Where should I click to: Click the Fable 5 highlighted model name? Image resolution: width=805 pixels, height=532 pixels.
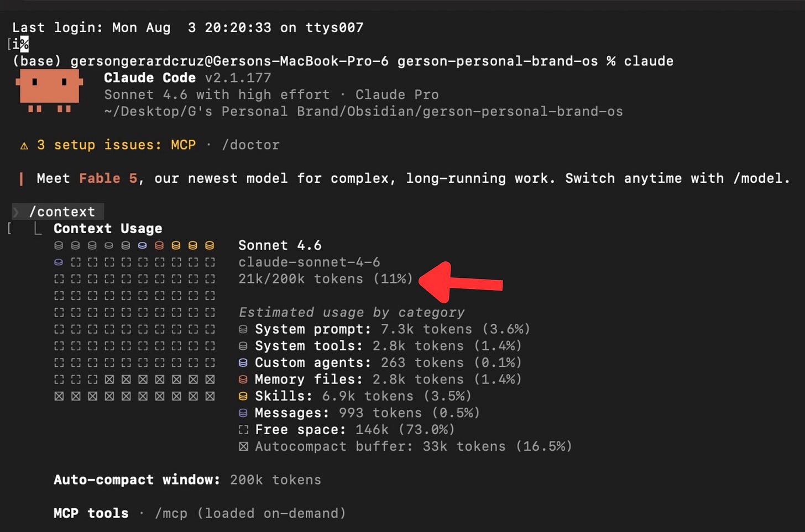pyautogui.click(x=108, y=178)
